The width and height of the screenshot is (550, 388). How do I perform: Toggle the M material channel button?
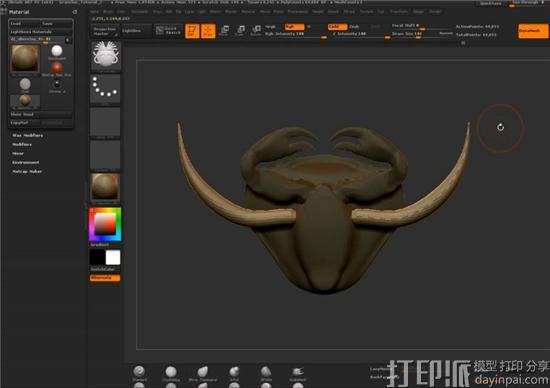[x=309, y=27]
